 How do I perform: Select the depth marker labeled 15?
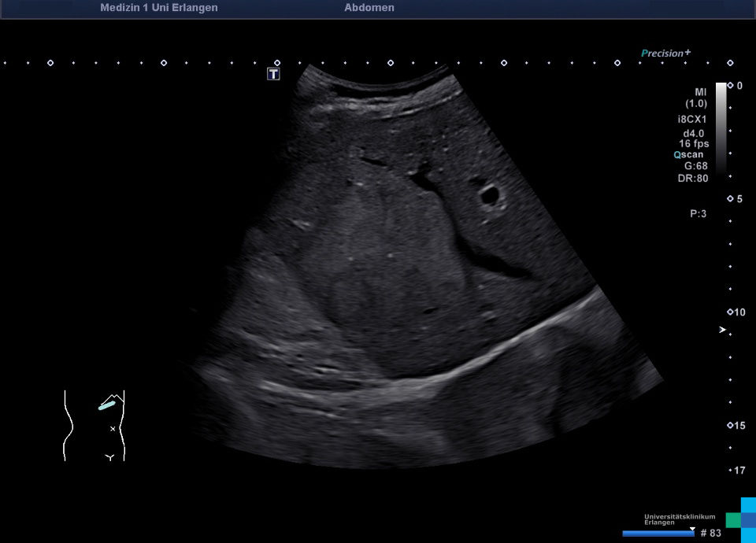[x=730, y=426]
